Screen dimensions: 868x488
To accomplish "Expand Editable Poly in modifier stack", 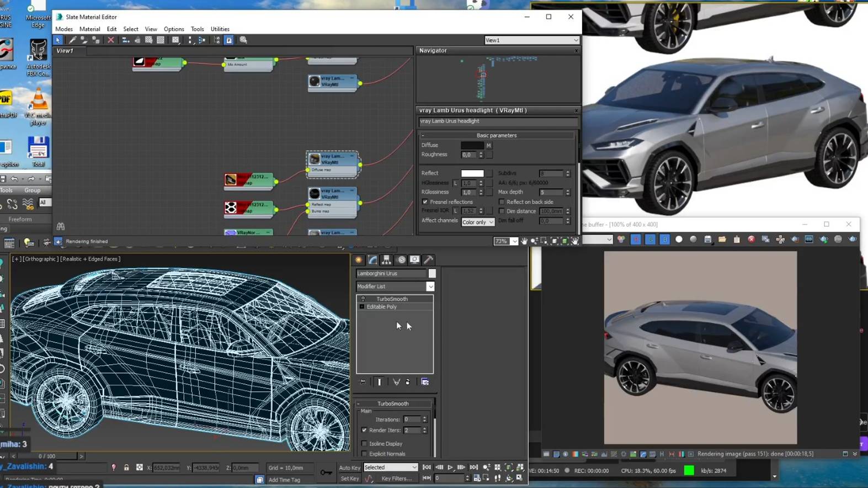I will [362, 307].
